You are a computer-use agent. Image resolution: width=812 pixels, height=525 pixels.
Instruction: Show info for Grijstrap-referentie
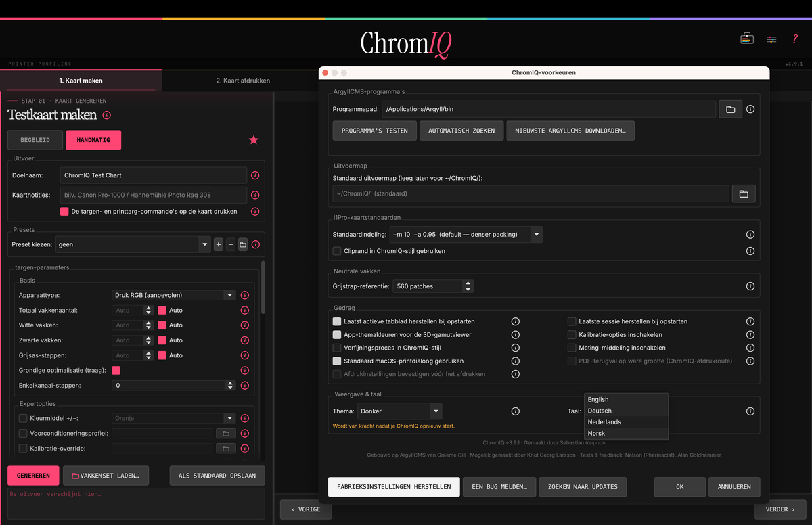coord(750,286)
